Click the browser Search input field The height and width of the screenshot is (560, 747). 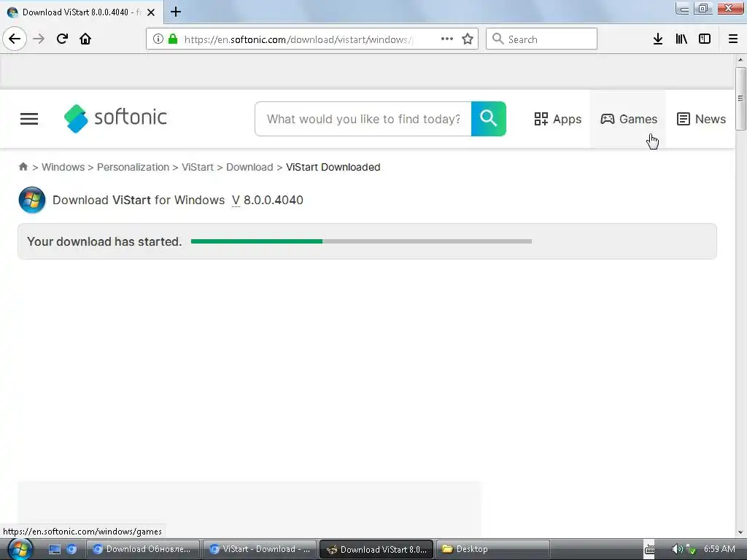pos(541,39)
